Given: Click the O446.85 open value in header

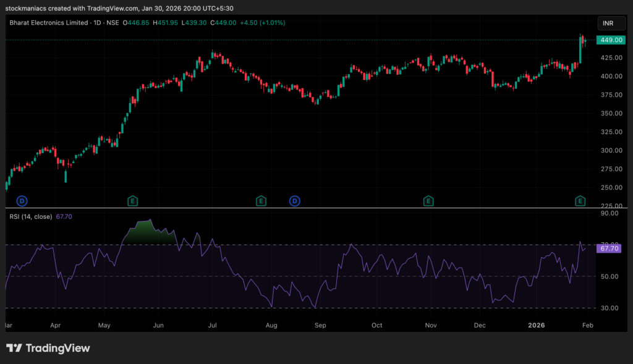Looking at the screenshot, I should click(136, 23).
